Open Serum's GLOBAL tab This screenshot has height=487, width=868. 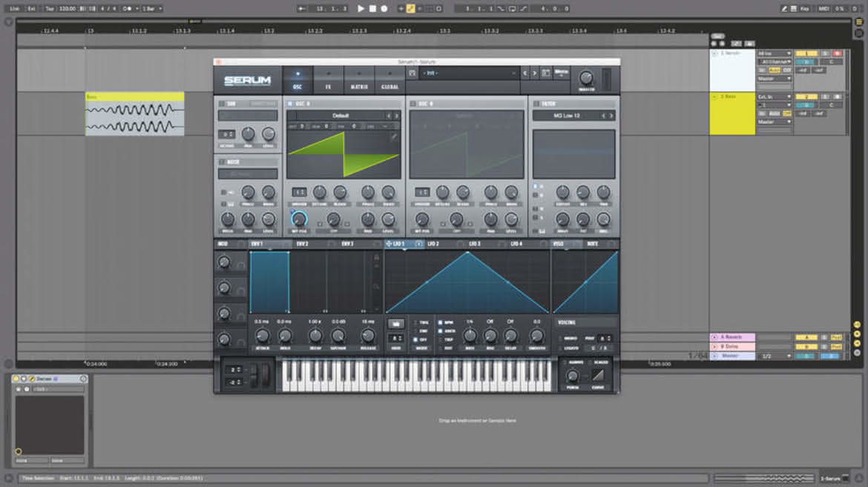click(389, 80)
